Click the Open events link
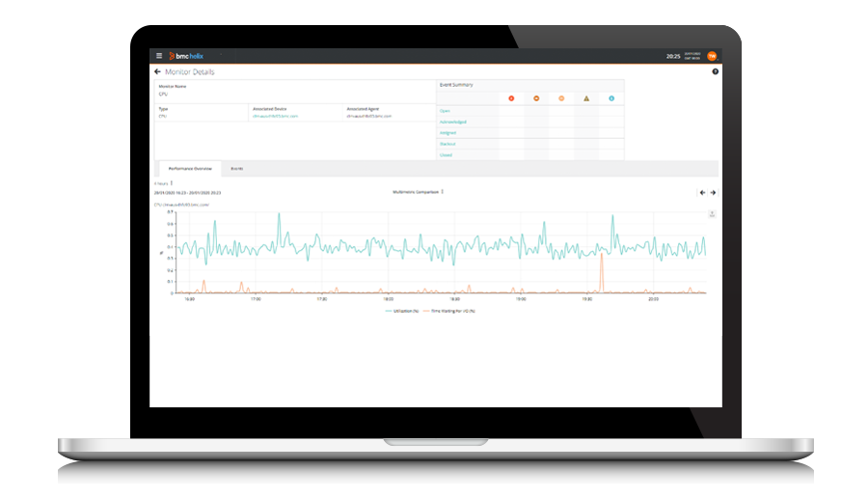 tap(445, 111)
